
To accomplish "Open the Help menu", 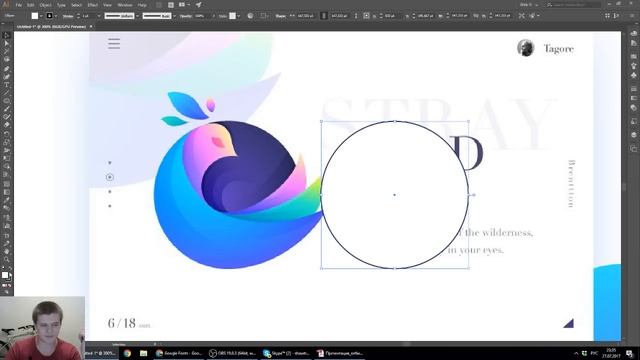I will [x=142, y=5].
